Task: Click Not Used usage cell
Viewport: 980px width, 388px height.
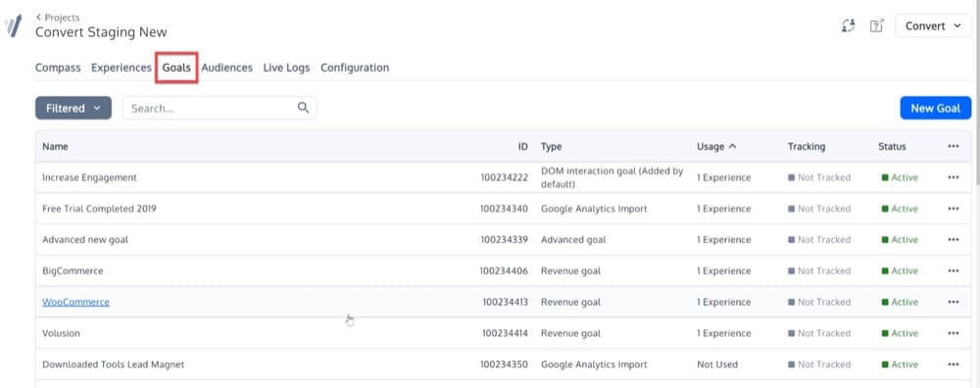Action: (x=717, y=364)
